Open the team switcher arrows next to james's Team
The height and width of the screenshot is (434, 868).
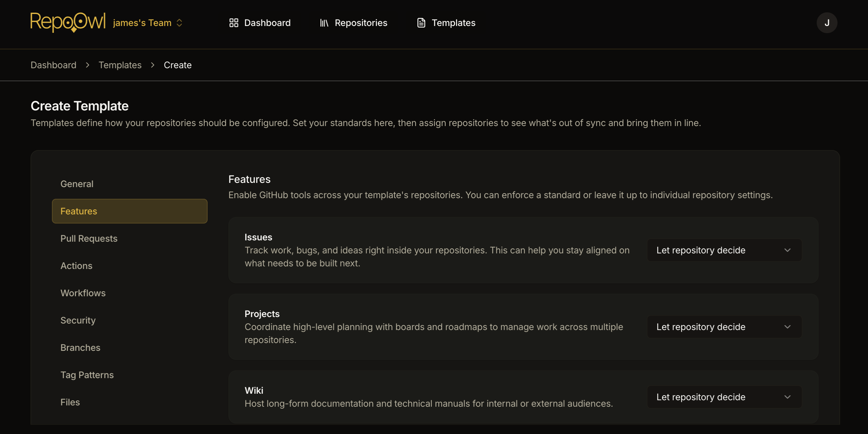[180, 22]
